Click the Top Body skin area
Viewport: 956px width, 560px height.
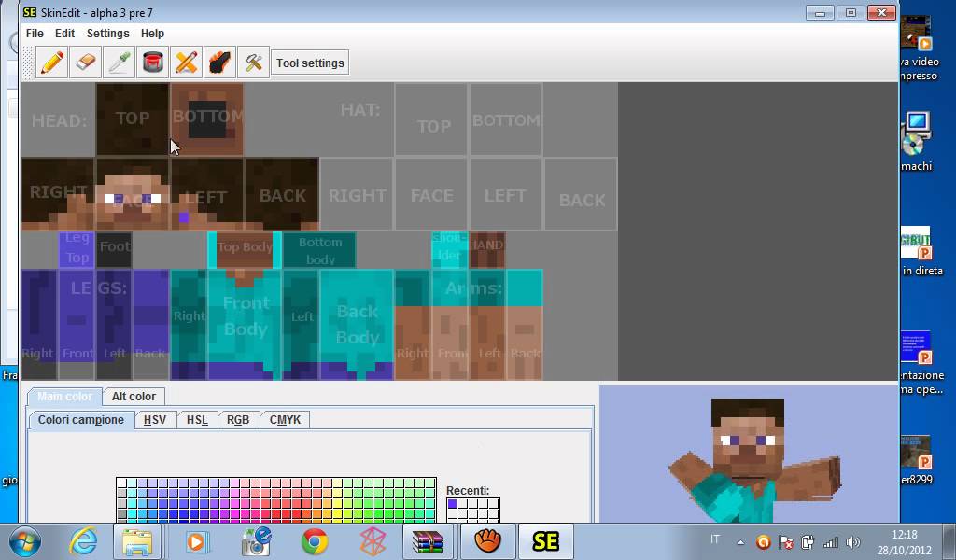245,250
